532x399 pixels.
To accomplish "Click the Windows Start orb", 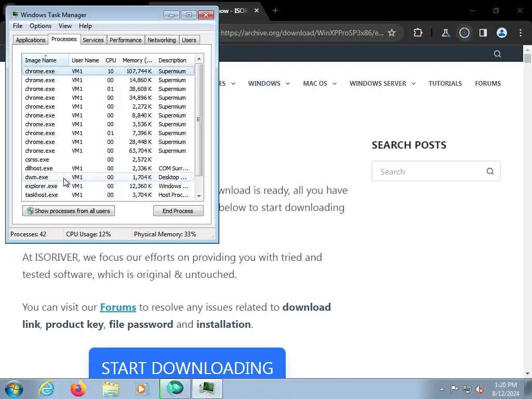I will pyautogui.click(x=14, y=389).
